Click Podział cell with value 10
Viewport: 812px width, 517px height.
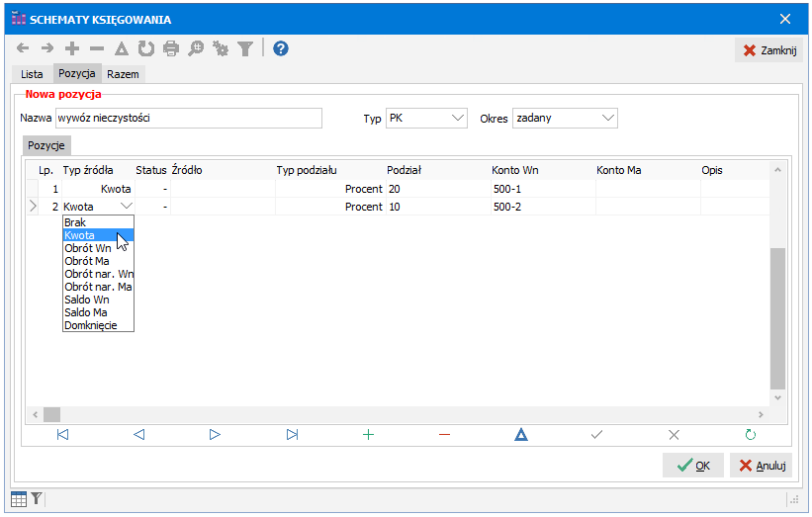click(x=438, y=207)
